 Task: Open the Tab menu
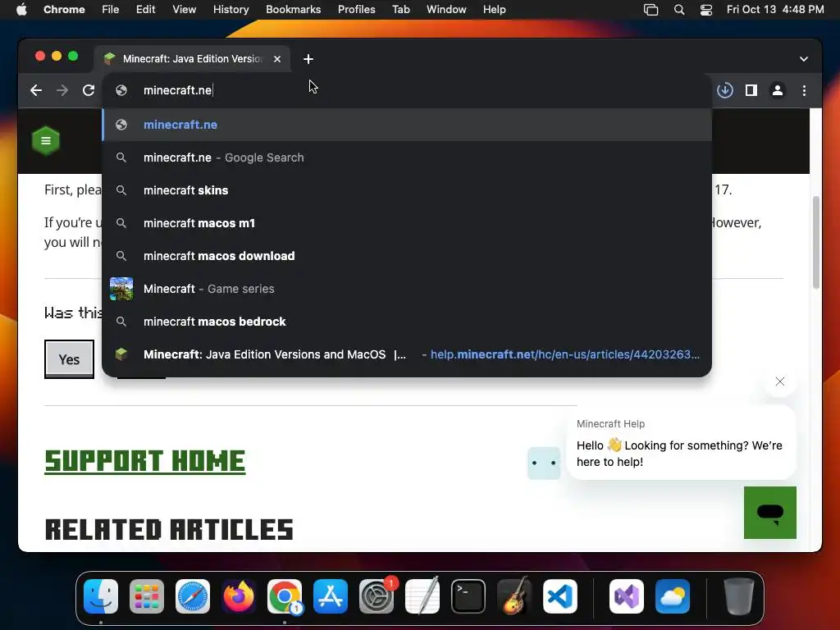400,10
